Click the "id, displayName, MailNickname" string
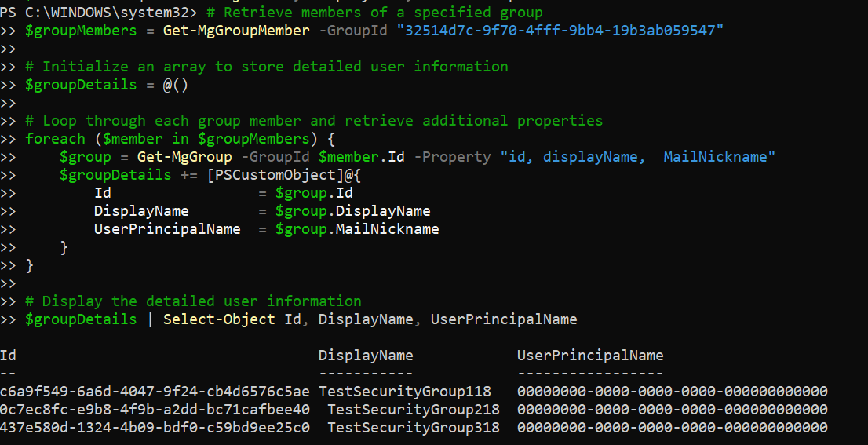This screenshot has height=445, width=868. 637,157
